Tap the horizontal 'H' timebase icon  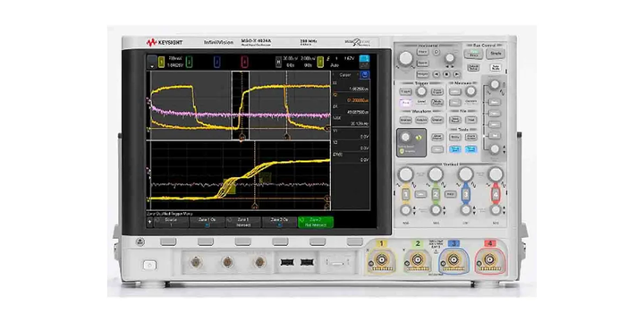(x=278, y=62)
